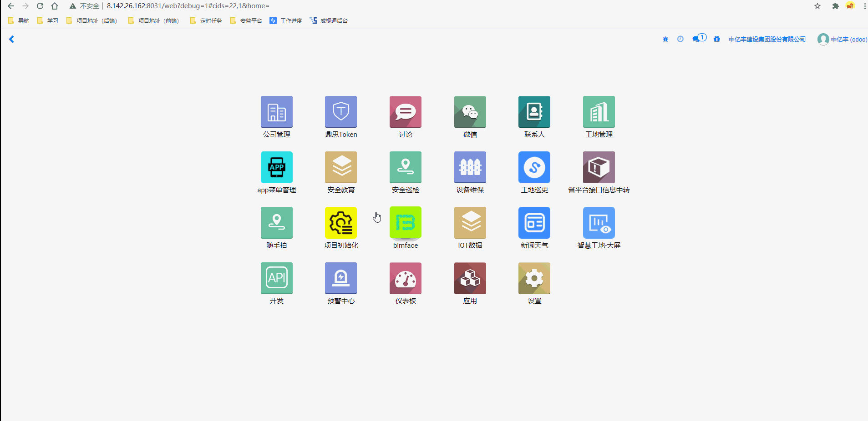Open the 安监平台 bookmark folder
Screen dimensions: 868x421
(246, 20)
